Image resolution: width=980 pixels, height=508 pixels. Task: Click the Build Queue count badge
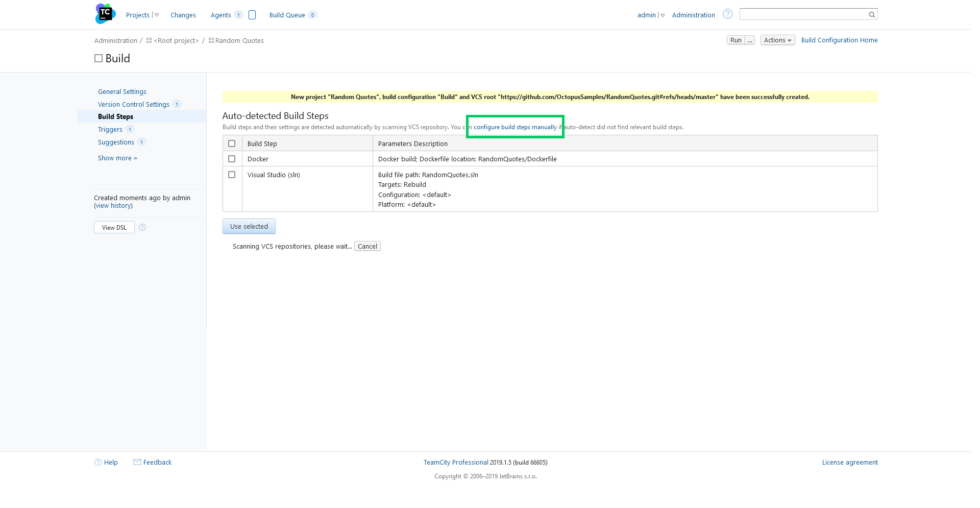tap(312, 15)
